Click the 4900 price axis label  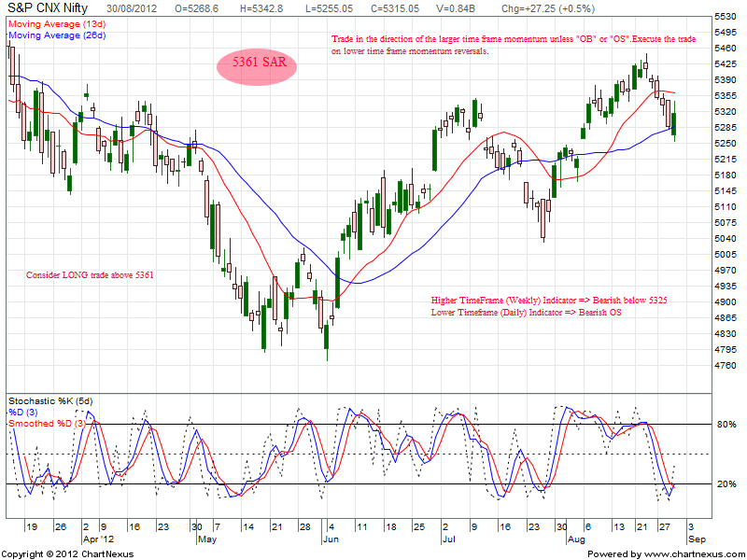pos(726,301)
